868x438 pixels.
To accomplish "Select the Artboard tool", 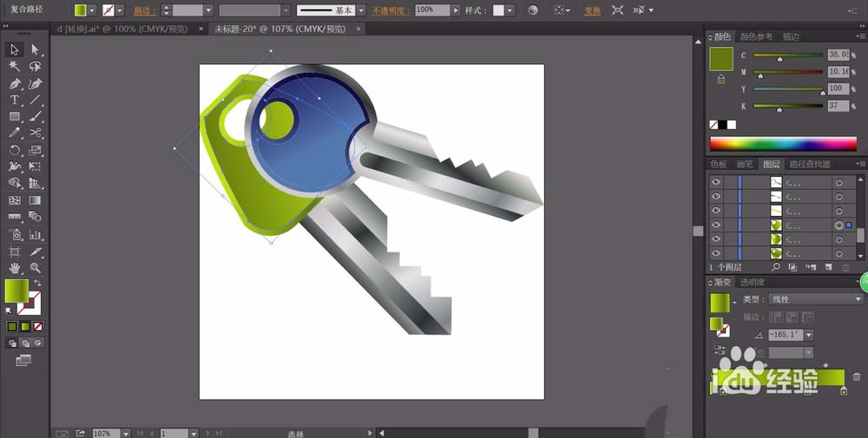I will (15, 252).
